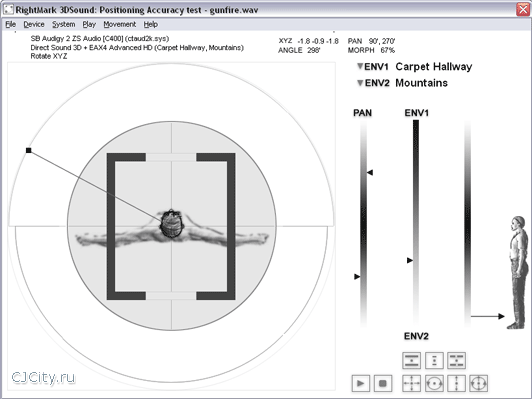Open the Device menu
Screen dimensions: 532x399
pos(34,24)
